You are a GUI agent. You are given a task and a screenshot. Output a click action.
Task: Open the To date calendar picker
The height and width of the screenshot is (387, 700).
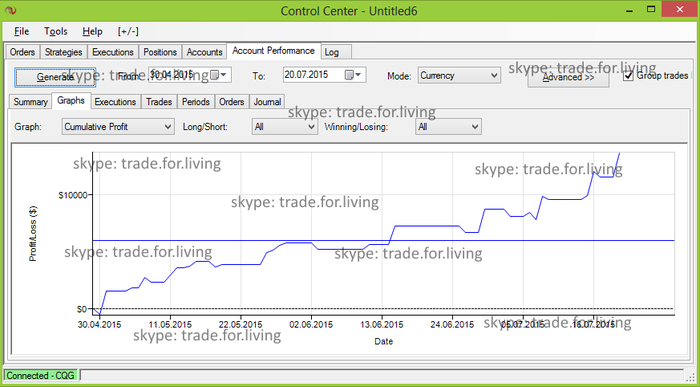(353, 75)
